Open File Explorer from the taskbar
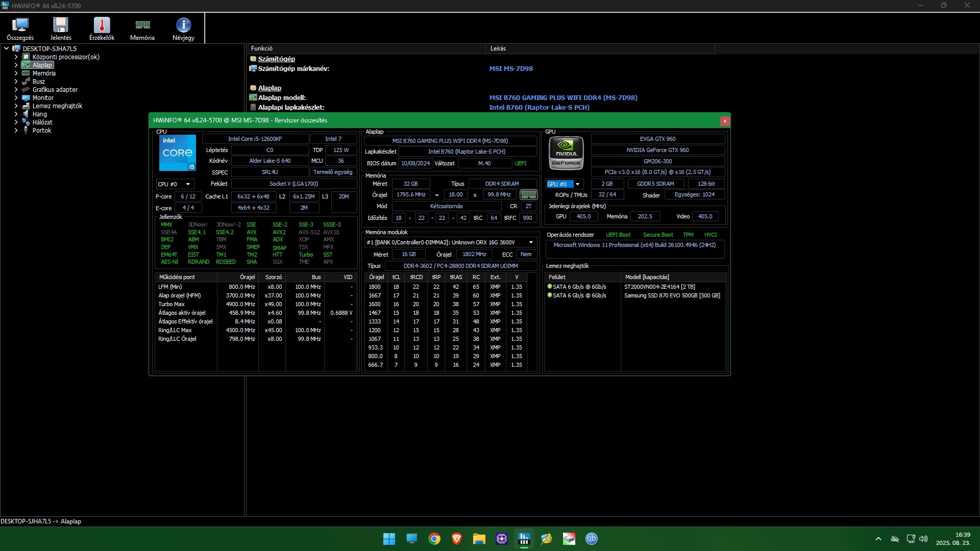 (479, 539)
